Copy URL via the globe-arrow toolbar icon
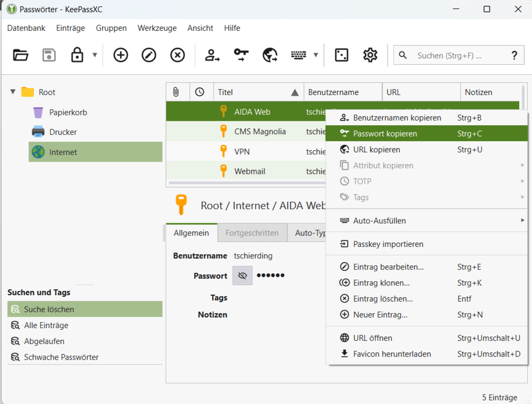 pyautogui.click(x=270, y=55)
